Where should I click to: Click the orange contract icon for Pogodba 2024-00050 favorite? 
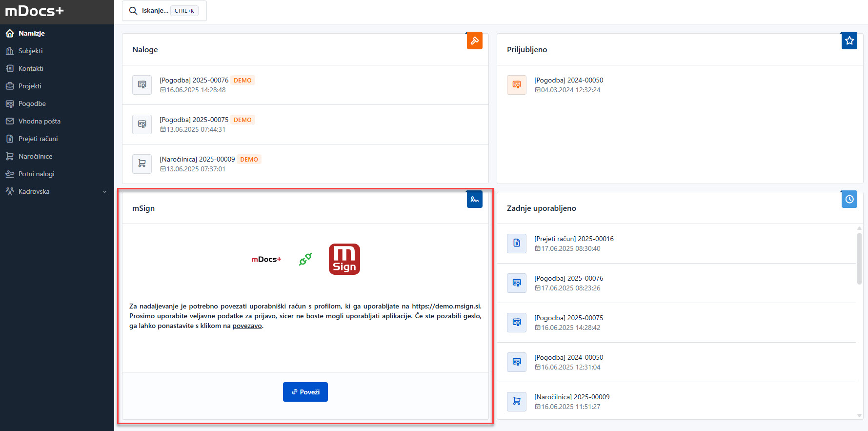click(x=516, y=85)
